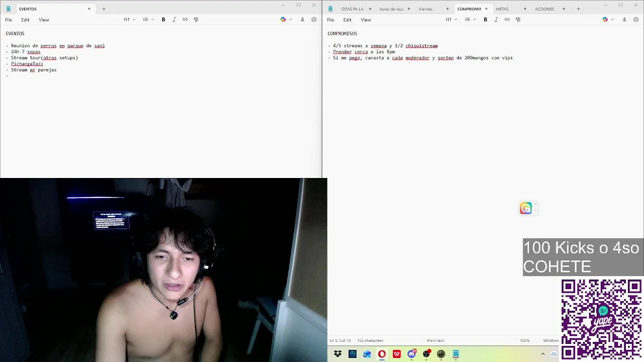
Task: Expand the Copilot chevron in EVENTOS window
Action: [x=290, y=20]
